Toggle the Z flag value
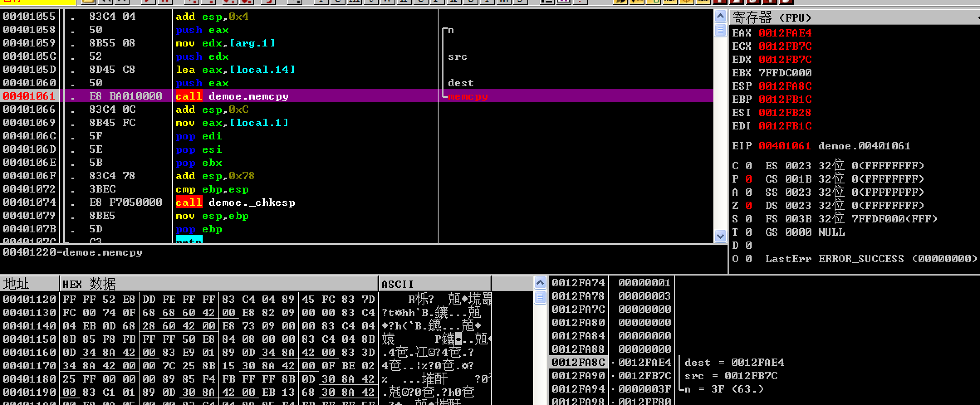 tap(748, 205)
